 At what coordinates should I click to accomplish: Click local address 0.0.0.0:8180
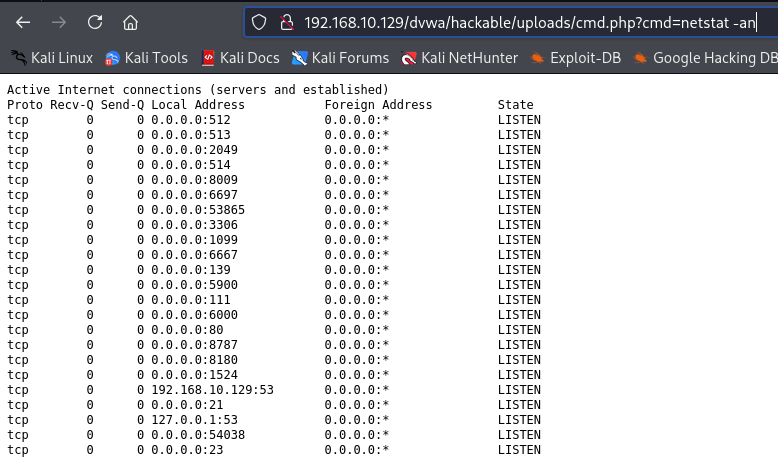(x=194, y=360)
